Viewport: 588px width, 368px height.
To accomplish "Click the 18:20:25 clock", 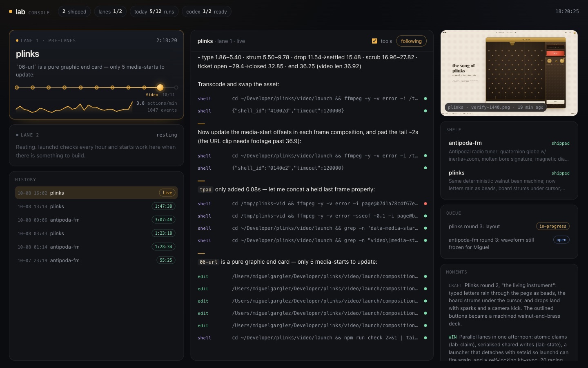I will pos(567,11).
